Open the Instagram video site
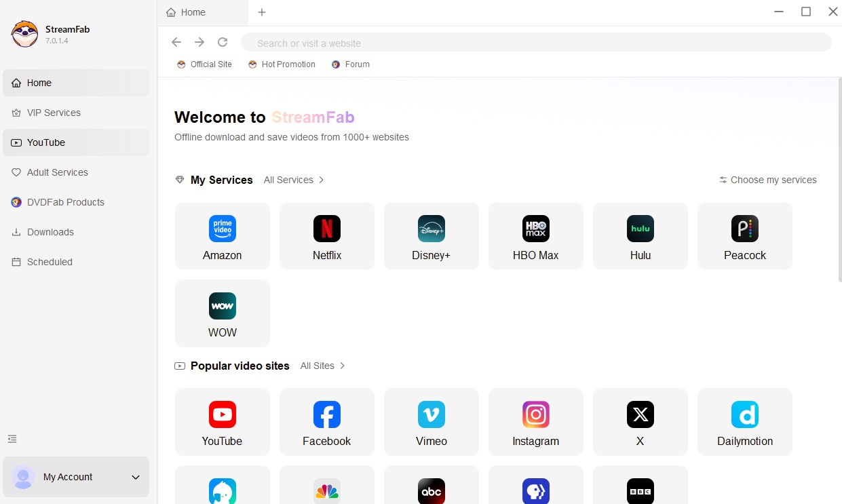 pyautogui.click(x=535, y=421)
